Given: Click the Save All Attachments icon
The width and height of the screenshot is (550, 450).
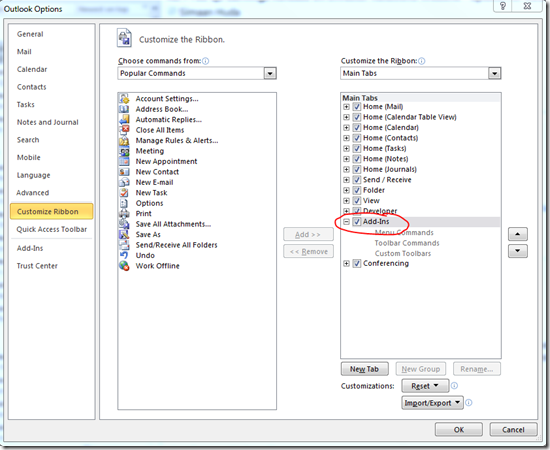Looking at the screenshot, I should click(124, 224).
